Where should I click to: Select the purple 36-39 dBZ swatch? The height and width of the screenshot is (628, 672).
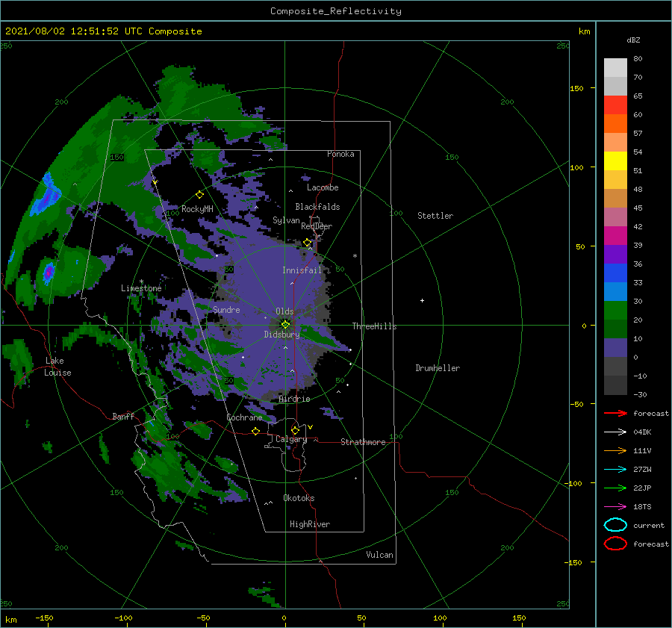(x=615, y=254)
